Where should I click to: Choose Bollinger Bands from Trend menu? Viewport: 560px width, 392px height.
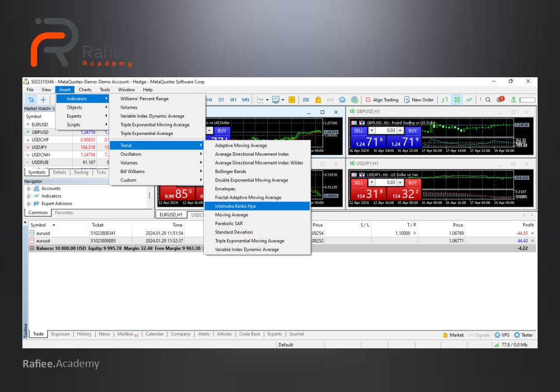(257, 171)
